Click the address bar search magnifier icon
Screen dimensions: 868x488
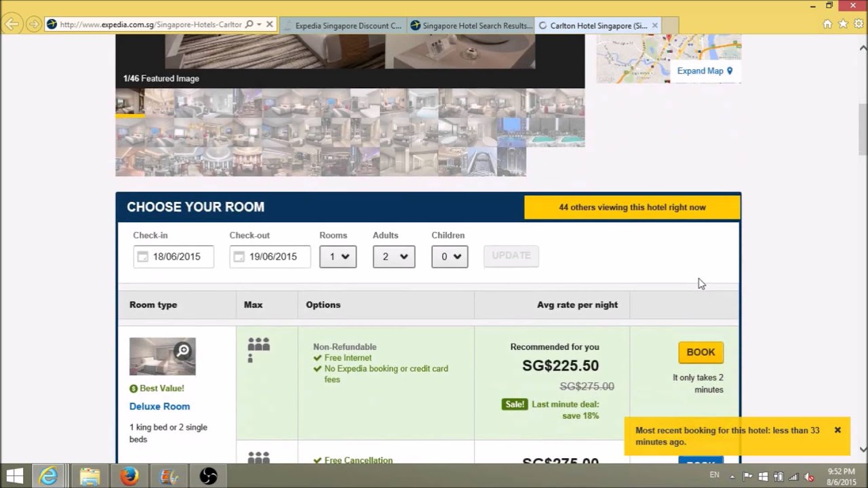(249, 24)
